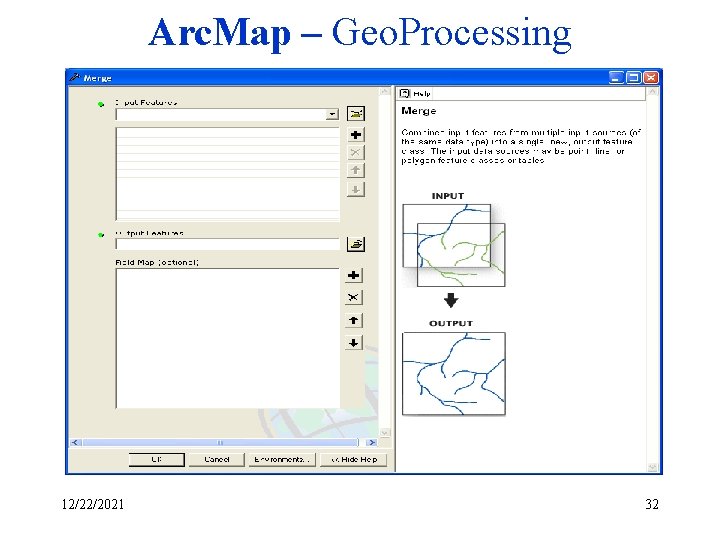720x540 pixels.
Task: Click inside the input features list area
Action: 228,174
